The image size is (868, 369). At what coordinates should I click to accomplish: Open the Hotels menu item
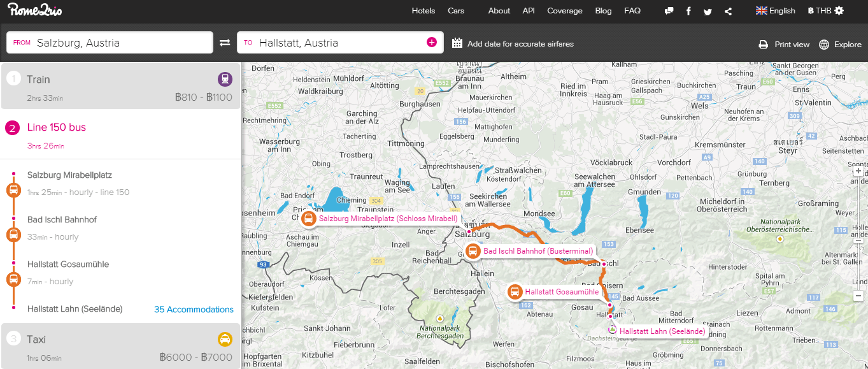point(423,11)
